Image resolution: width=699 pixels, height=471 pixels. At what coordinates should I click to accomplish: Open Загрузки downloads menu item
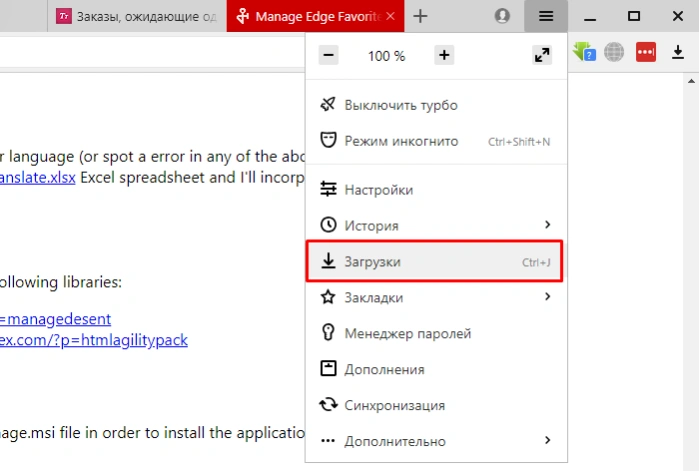435,262
